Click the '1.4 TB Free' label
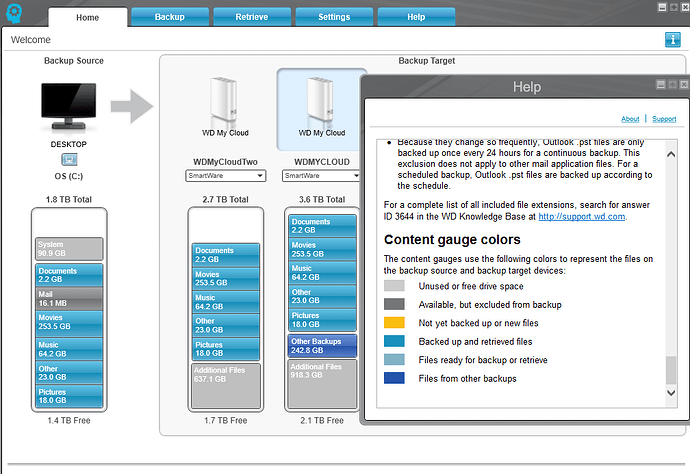 69,420
